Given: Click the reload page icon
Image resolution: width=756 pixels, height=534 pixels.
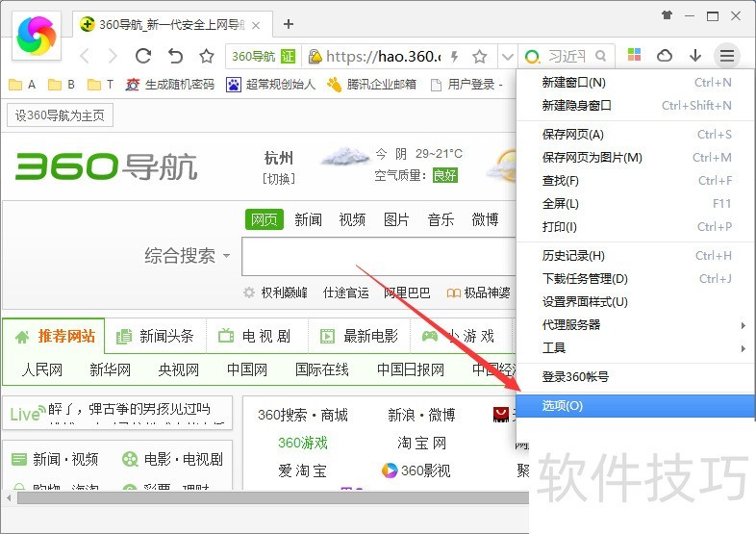Looking at the screenshot, I should pos(143,56).
